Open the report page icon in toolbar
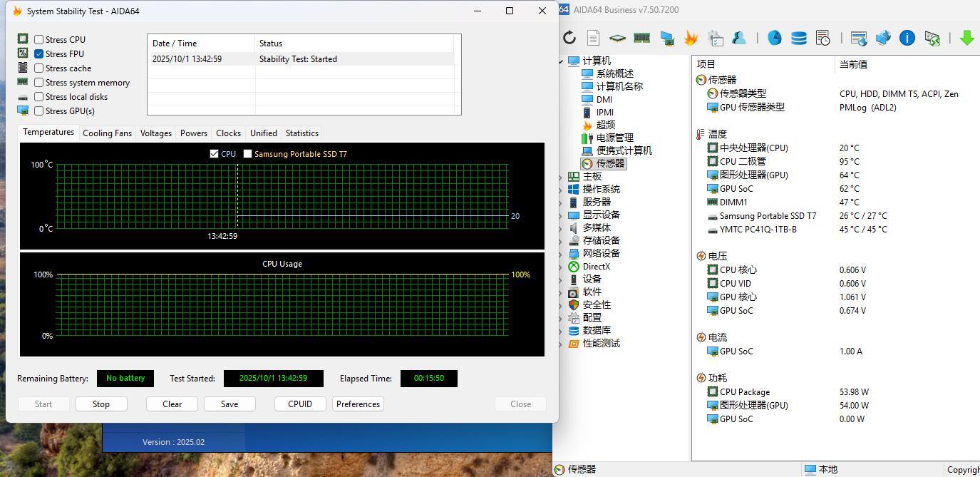Screen dimensions: 980x477 593,38
